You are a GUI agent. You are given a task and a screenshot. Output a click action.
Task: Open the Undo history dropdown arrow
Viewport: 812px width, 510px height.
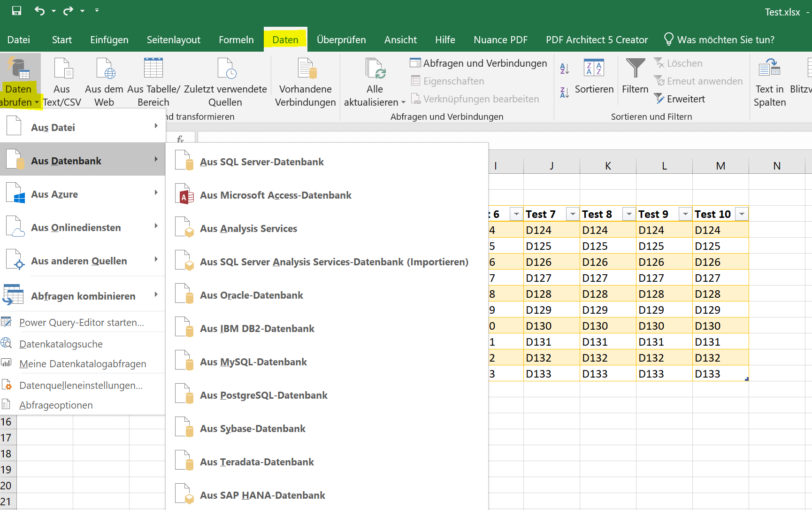(54, 11)
